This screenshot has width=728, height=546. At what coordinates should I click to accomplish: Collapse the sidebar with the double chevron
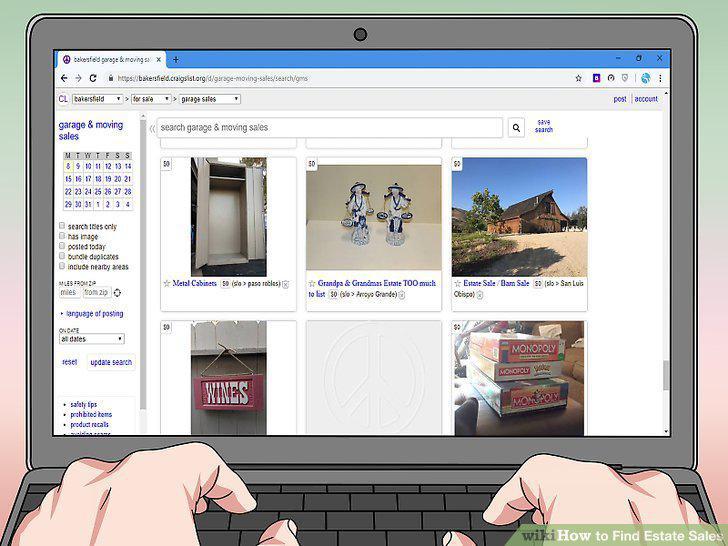[152, 129]
